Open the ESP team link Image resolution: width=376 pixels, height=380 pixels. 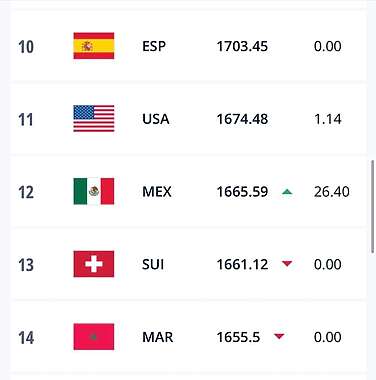click(x=154, y=46)
